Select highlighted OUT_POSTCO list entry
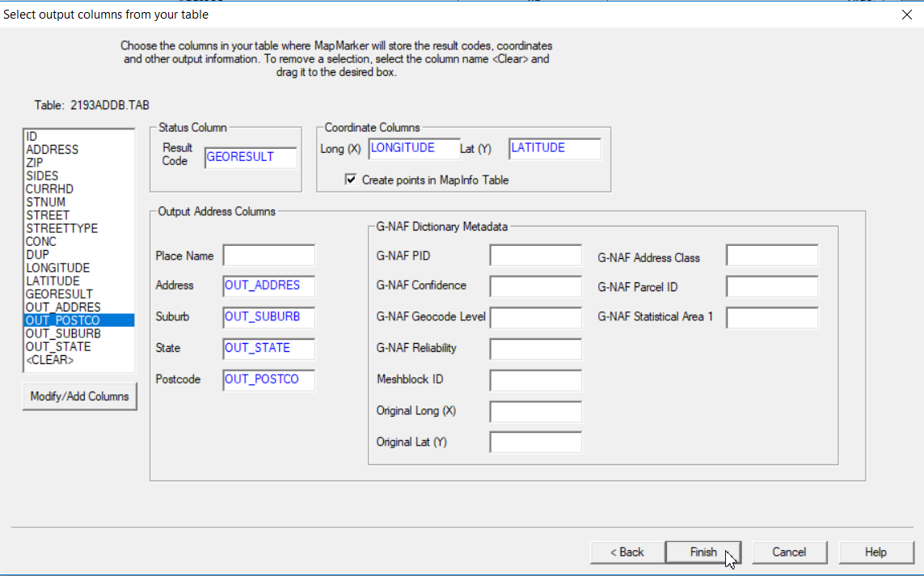 pos(79,320)
